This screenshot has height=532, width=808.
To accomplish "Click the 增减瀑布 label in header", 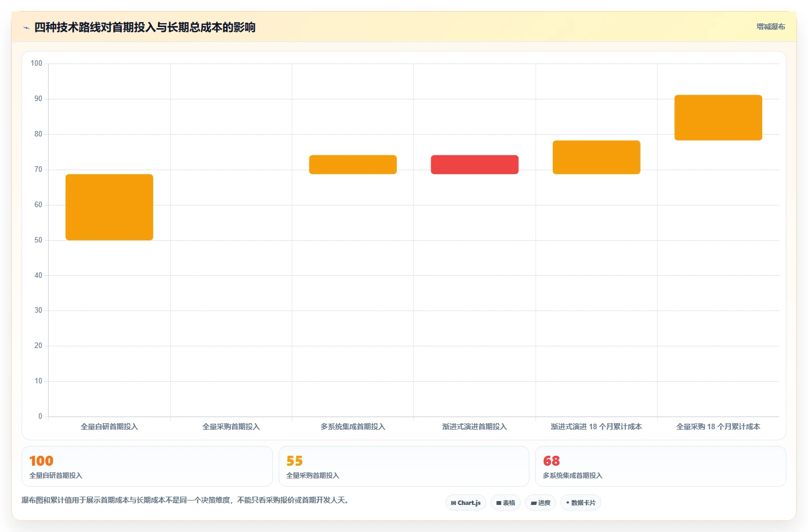I will pyautogui.click(x=770, y=27).
